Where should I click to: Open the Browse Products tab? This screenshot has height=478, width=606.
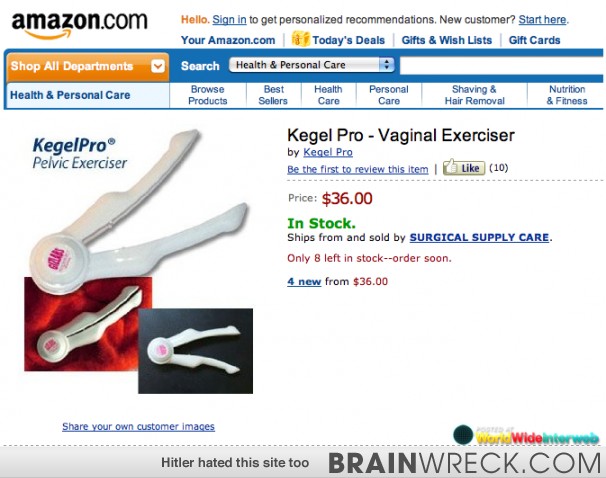pos(208,95)
